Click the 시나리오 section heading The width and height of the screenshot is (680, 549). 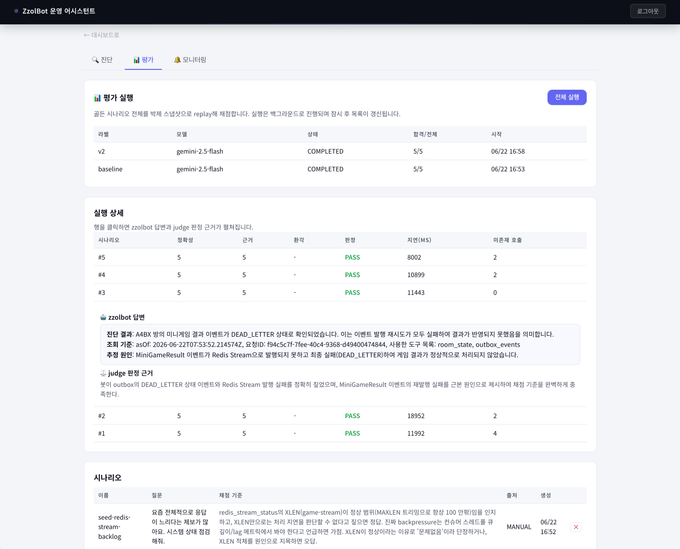(108, 477)
